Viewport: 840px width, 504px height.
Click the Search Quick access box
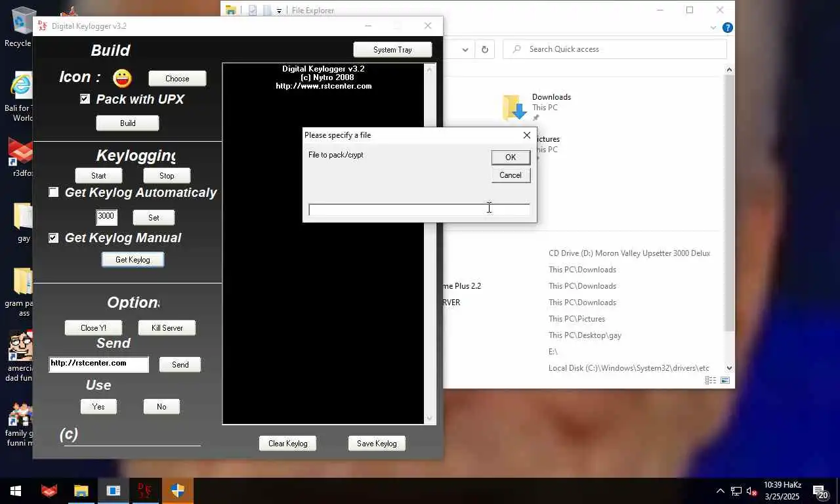coord(615,49)
